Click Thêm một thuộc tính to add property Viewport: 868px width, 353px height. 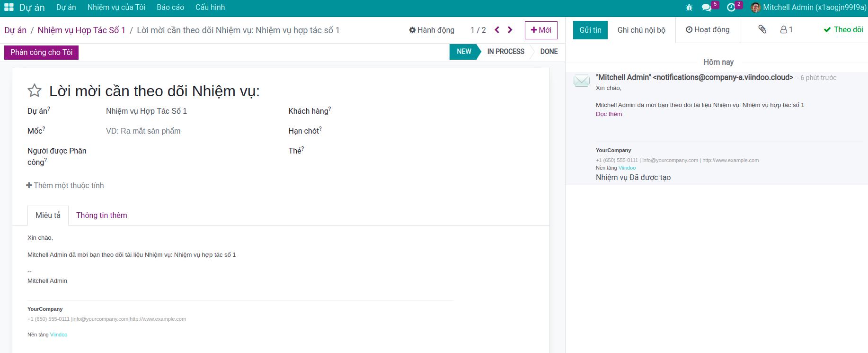click(x=65, y=185)
